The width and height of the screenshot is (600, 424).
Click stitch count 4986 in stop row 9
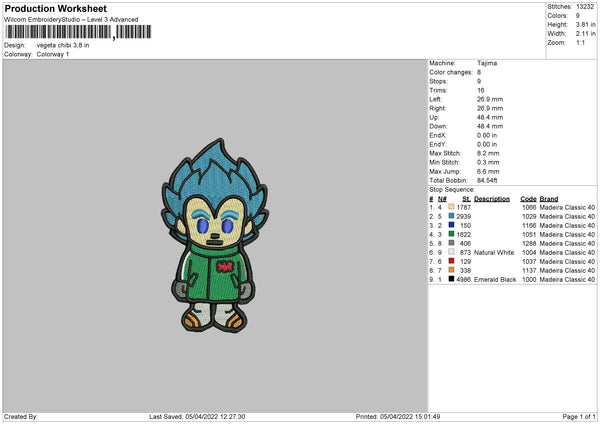click(x=463, y=279)
